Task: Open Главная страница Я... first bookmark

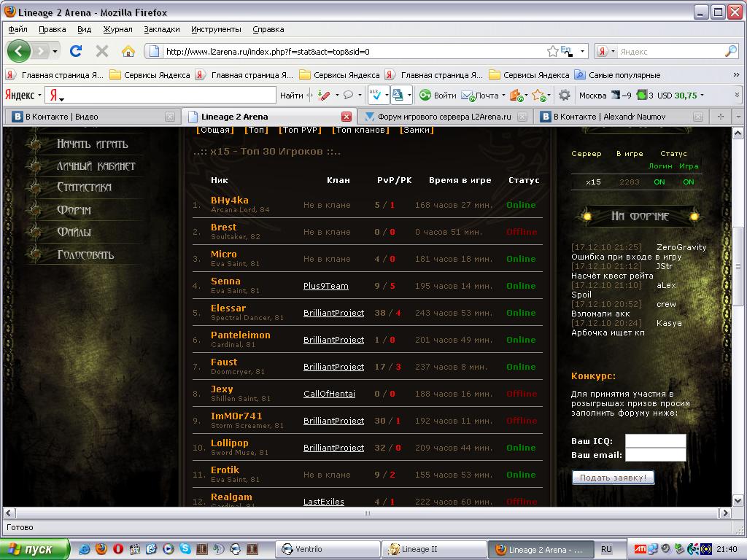Action: coord(55,75)
